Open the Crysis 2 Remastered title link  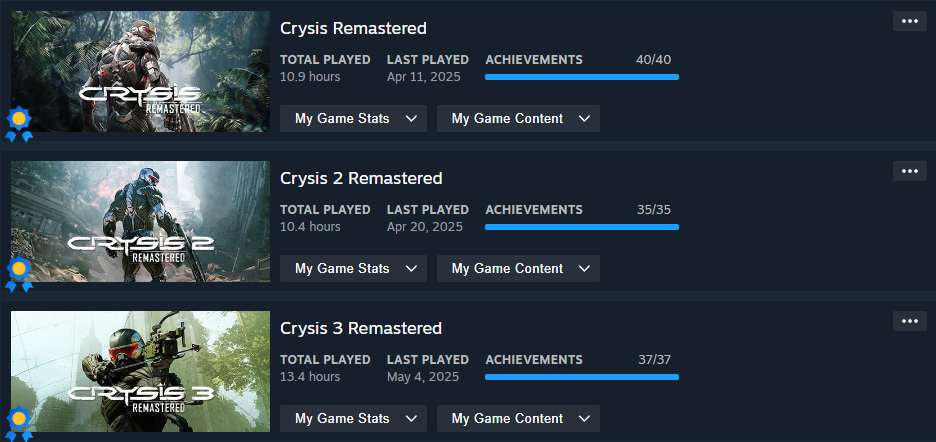pos(361,178)
